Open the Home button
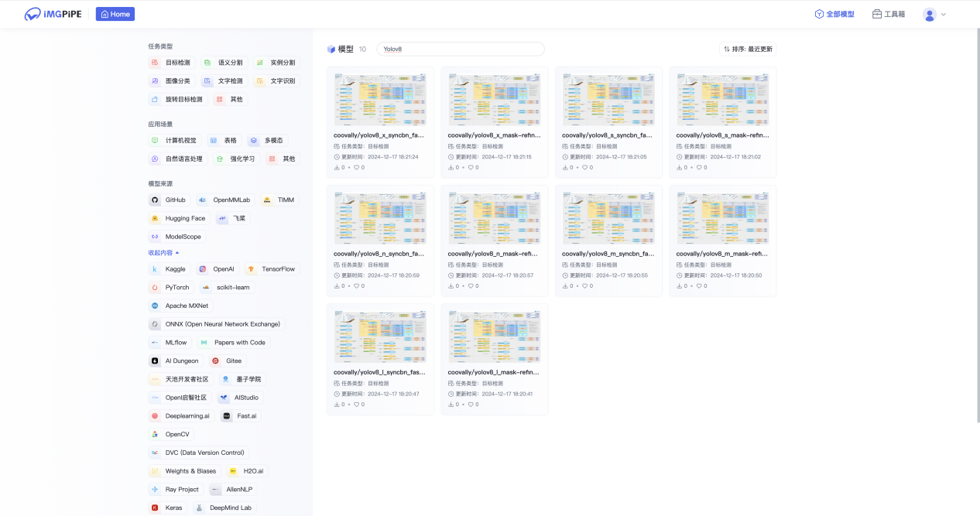 (115, 14)
